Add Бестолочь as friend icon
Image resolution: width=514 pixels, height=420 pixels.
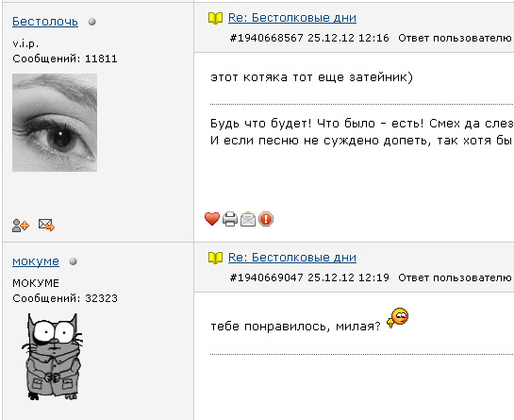pyautogui.click(x=21, y=225)
